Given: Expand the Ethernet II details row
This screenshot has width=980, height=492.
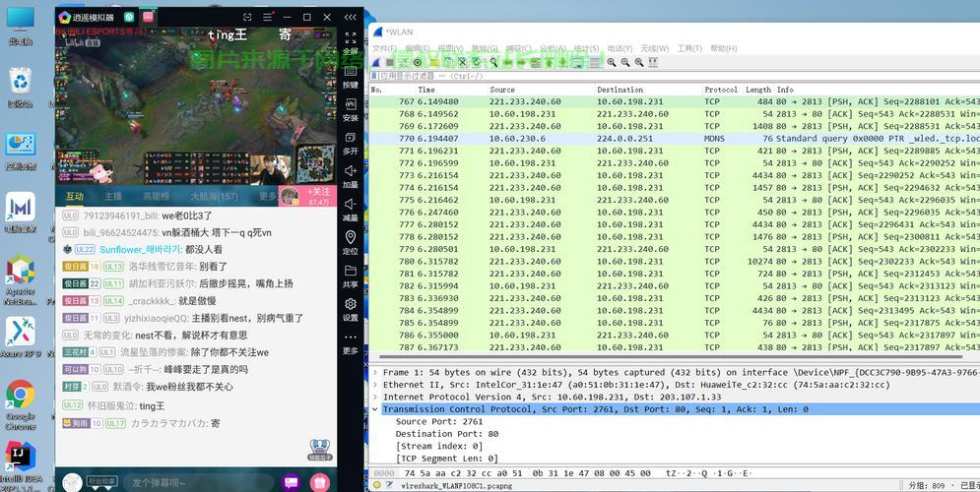Looking at the screenshot, I should point(375,385).
